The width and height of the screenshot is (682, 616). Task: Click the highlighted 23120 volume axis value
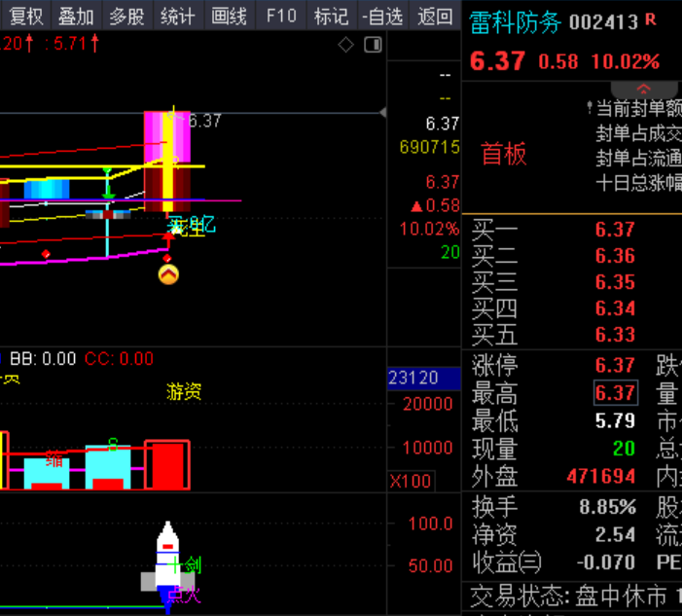coord(423,378)
